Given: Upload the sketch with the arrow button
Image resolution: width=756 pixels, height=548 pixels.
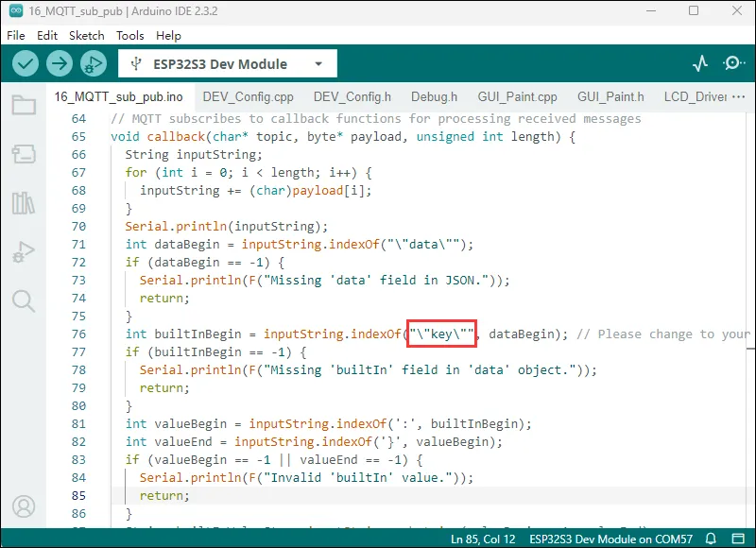Looking at the screenshot, I should tap(60, 63).
